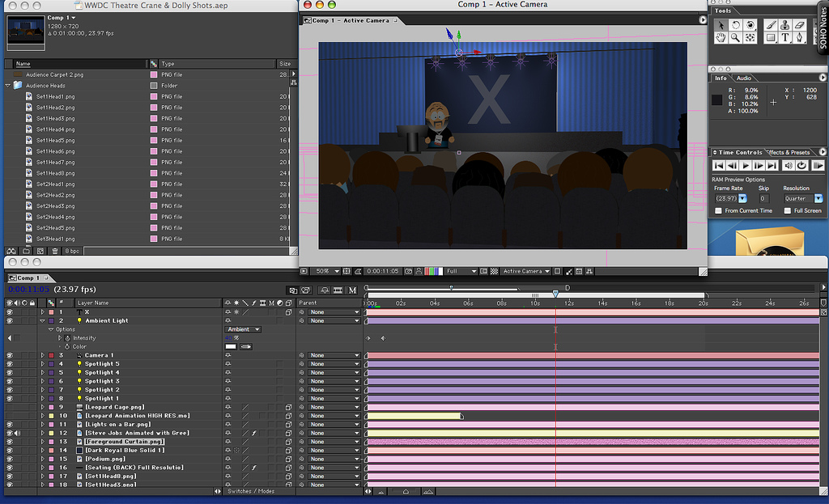Start RAM Preview button

coord(818,166)
